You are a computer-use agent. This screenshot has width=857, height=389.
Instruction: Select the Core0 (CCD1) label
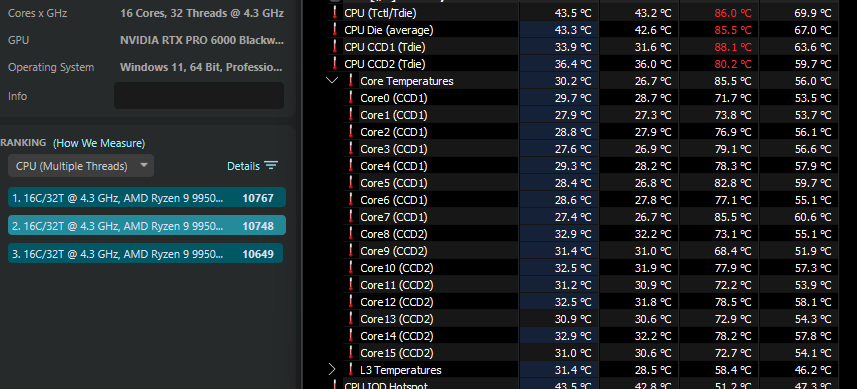click(x=394, y=98)
